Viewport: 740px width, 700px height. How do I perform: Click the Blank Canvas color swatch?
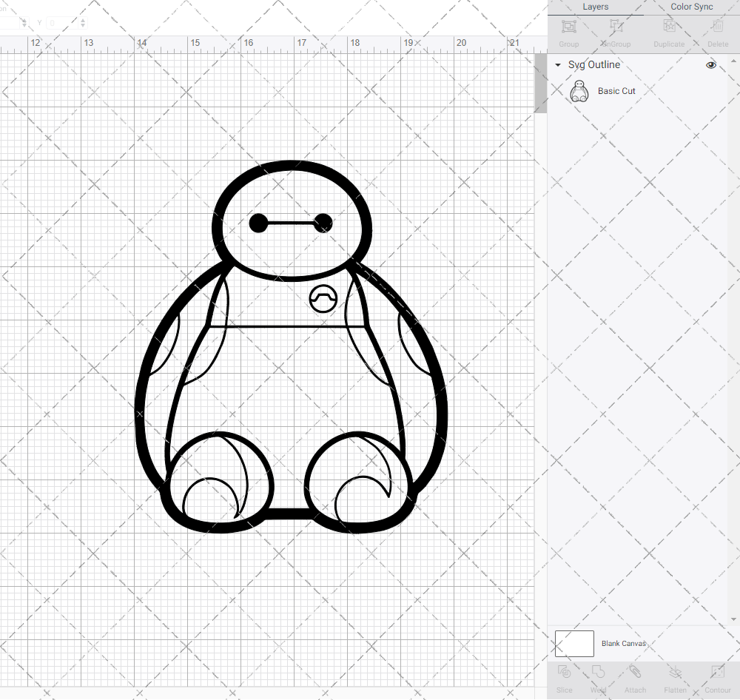pyautogui.click(x=574, y=644)
